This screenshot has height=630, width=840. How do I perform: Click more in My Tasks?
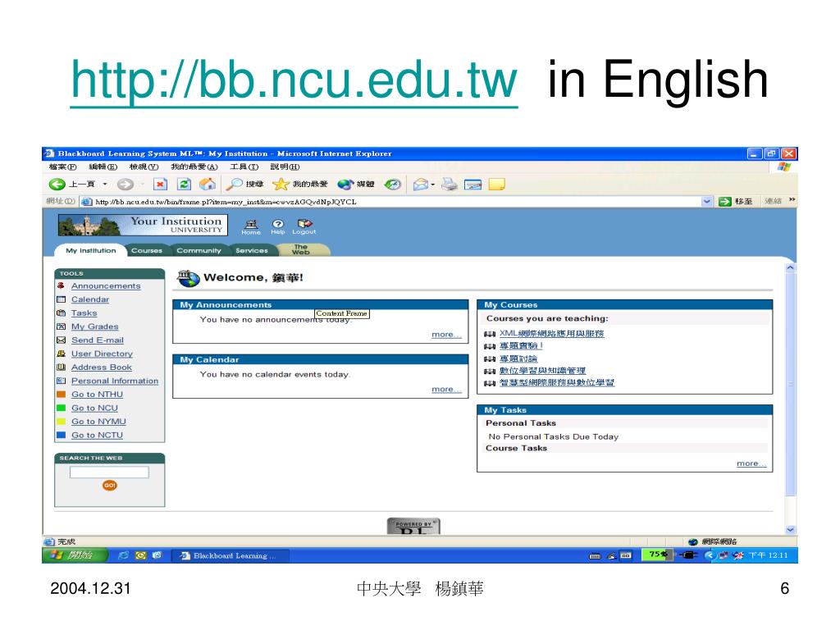coord(751,463)
